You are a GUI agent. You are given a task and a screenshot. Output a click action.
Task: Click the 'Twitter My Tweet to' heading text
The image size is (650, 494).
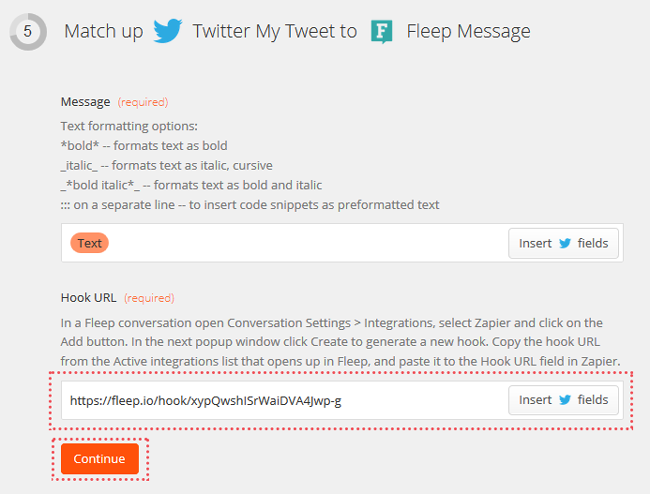click(275, 31)
